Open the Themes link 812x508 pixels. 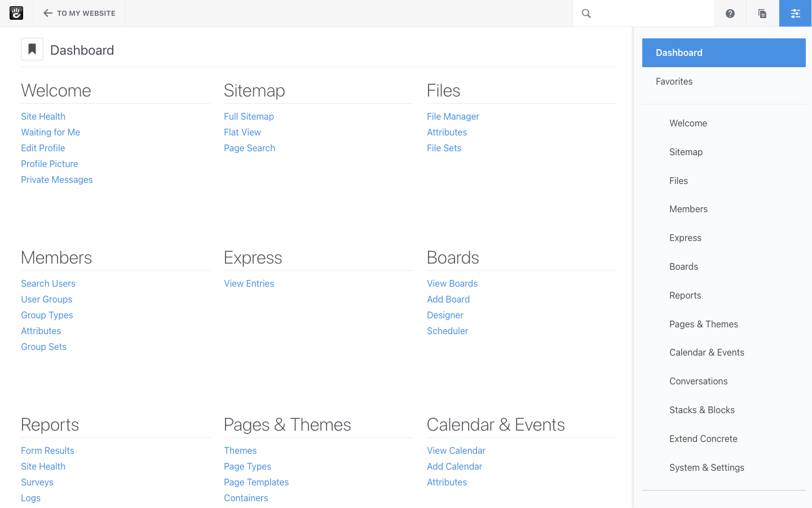[240, 450]
